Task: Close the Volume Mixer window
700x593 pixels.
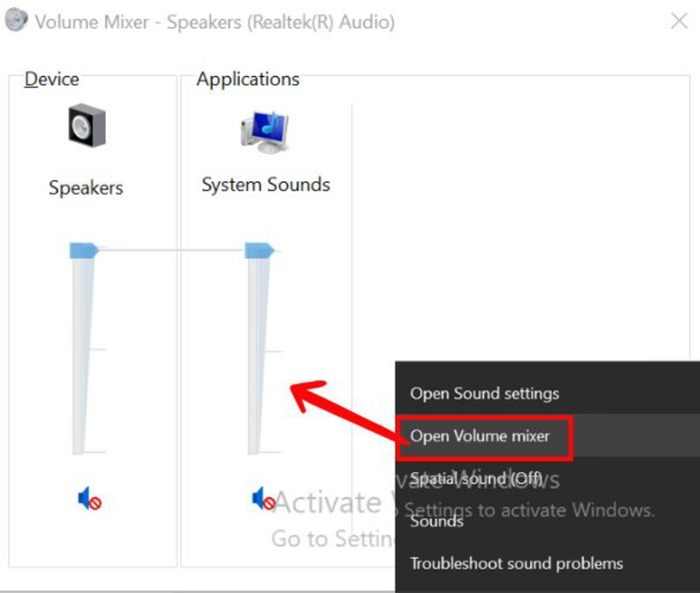Action: [x=681, y=21]
